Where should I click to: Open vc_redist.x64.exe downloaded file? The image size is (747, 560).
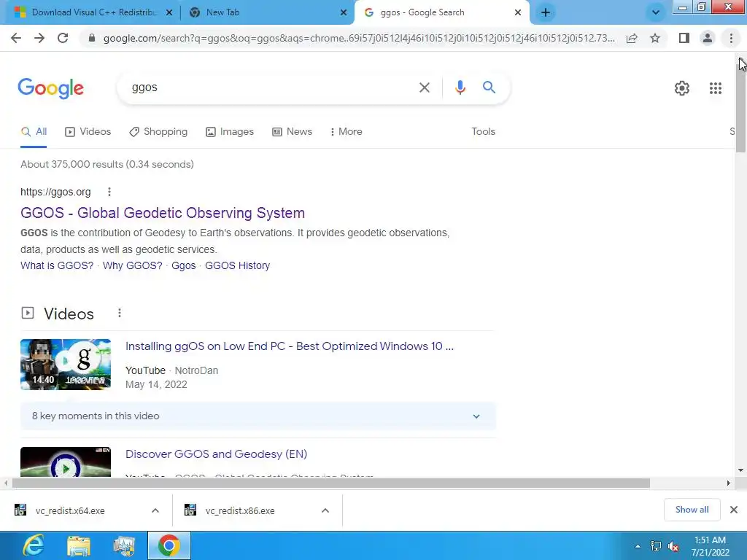pyautogui.click(x=70, y=510)
